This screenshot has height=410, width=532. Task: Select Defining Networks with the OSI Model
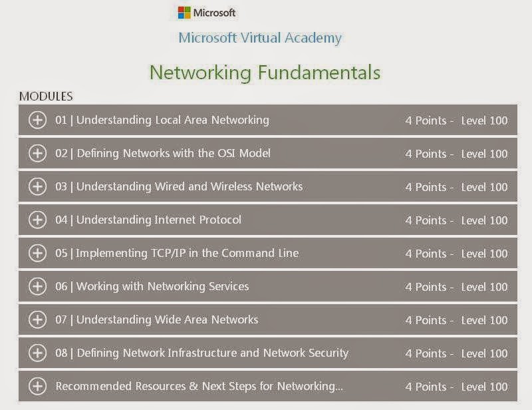click(x=162, y=154)
